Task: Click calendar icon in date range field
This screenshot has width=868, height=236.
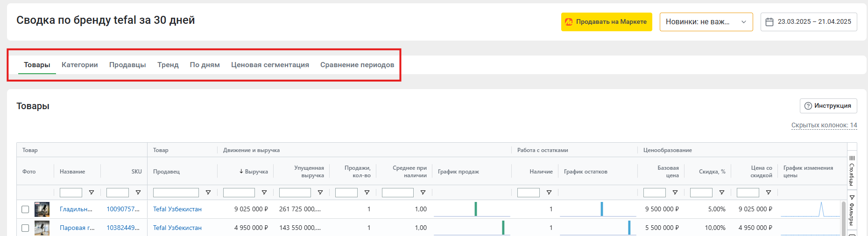Action: [x=769, y=22]
